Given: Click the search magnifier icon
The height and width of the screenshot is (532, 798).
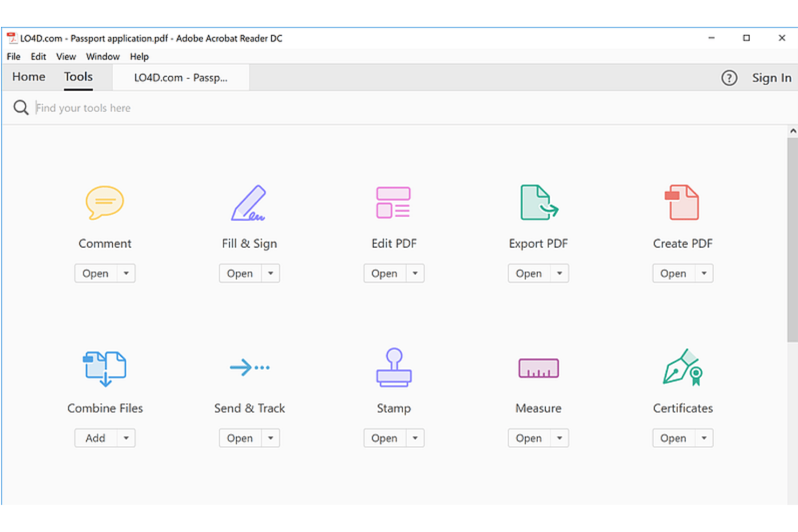Looking at the screenshot, I should pyautogui.click(x=21, y=108).
